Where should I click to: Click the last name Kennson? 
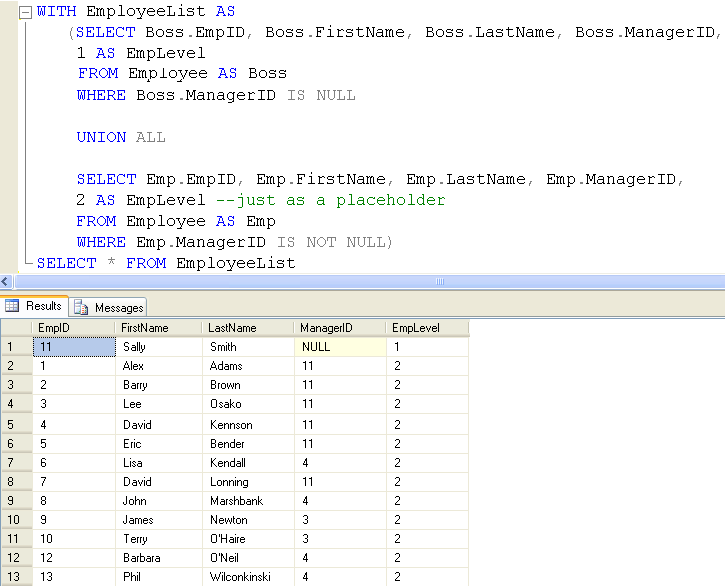(x=231, y=425)
